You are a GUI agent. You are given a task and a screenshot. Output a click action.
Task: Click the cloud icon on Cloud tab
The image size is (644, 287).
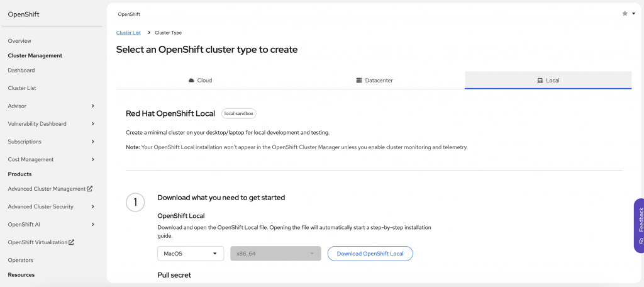click(x=191, y=81)
